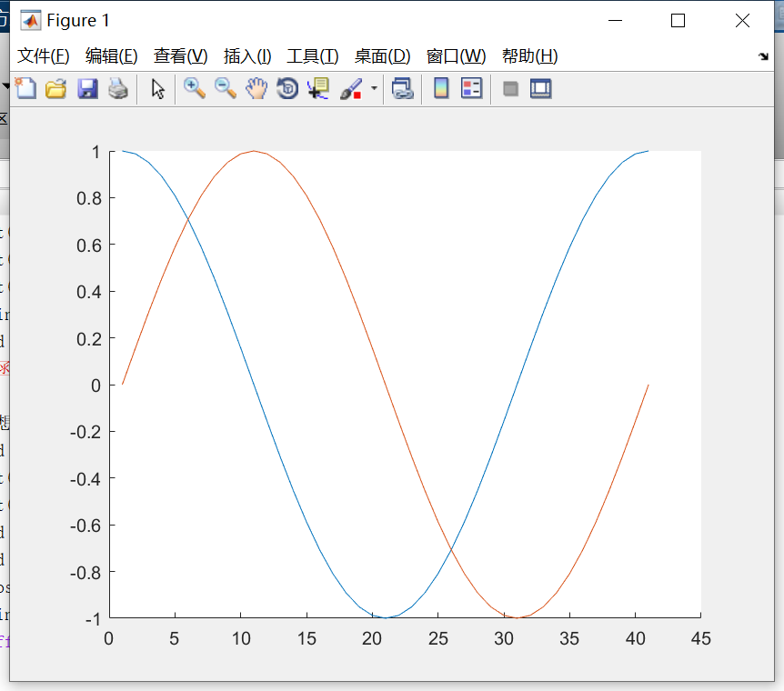Screen dimensions: 784x691
Task: Click the y-axis label -0.6
Action: (85, 526)
